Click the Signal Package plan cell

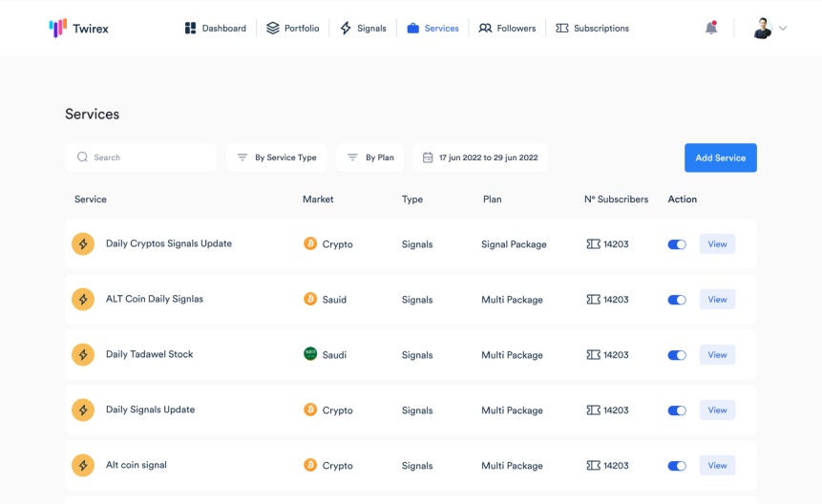tap(514, 244)
